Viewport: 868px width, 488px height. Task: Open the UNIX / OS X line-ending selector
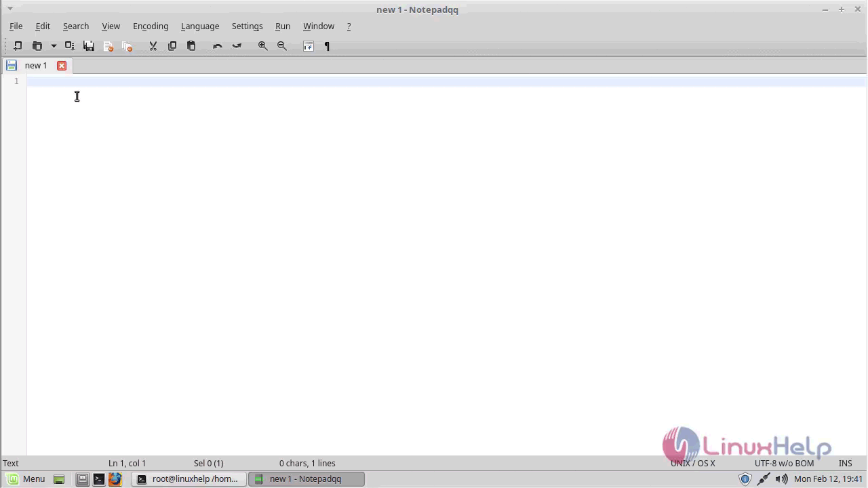[x=692, y=464]
